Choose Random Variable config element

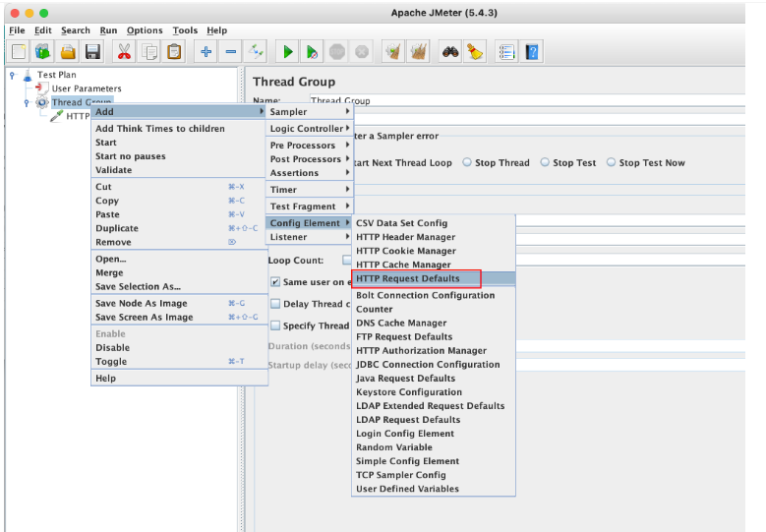[434, 447]
